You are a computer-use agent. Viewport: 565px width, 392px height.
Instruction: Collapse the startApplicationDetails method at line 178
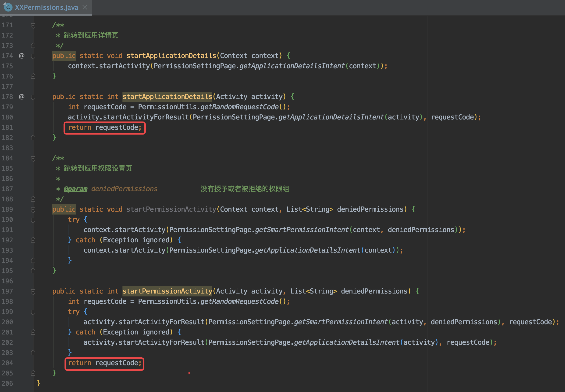tap(33, 97)
